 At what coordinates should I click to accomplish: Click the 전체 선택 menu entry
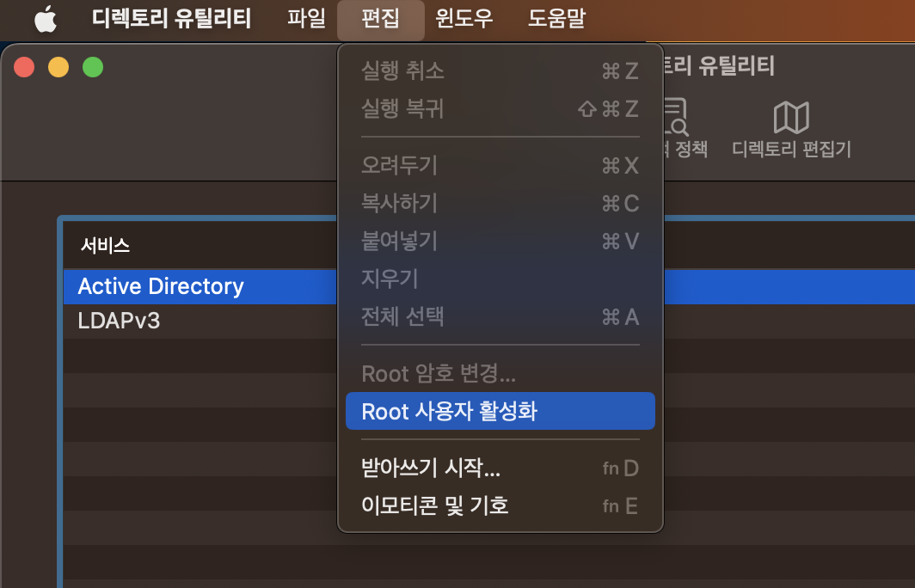click(x=500, y=316)
